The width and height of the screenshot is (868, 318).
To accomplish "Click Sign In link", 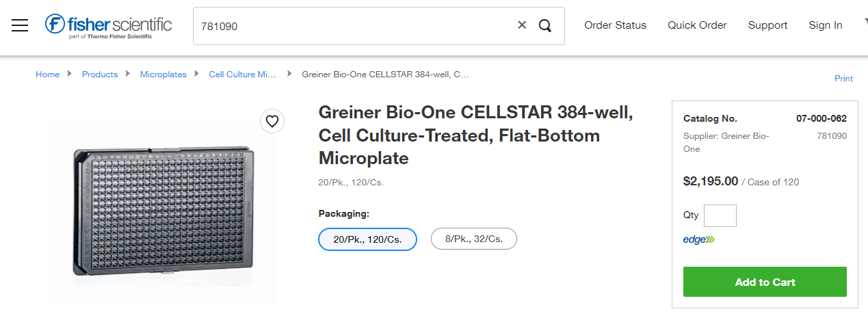I will [x=825, y=25].
